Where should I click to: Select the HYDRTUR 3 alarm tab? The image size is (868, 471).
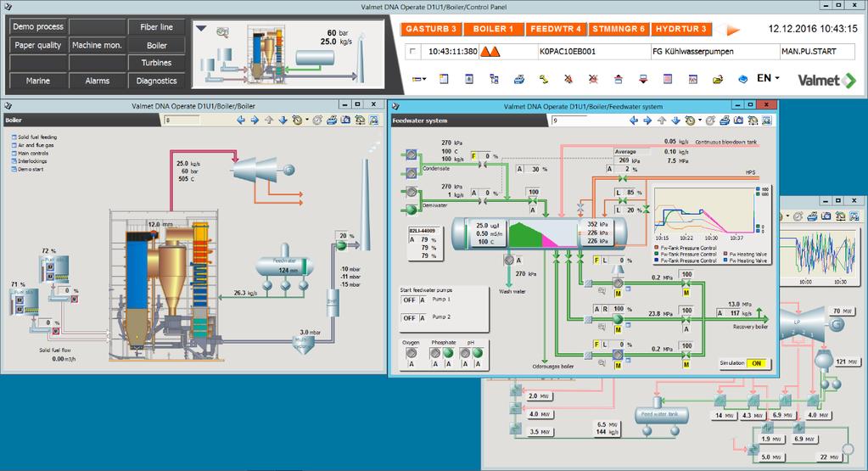point(680,29)
